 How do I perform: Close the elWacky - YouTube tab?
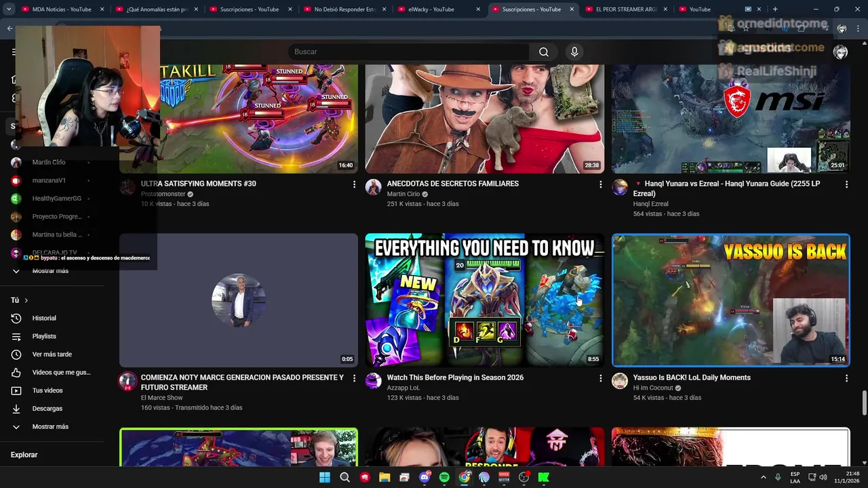point(478,9)
